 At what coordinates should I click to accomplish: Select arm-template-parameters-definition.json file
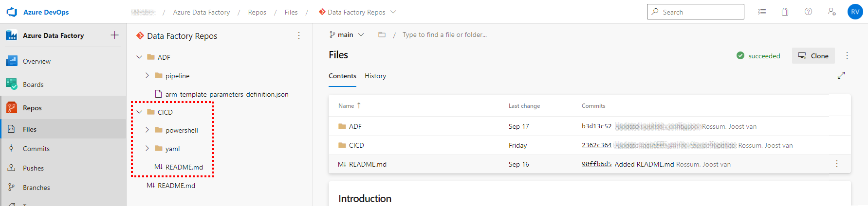(x=226, y=94)
